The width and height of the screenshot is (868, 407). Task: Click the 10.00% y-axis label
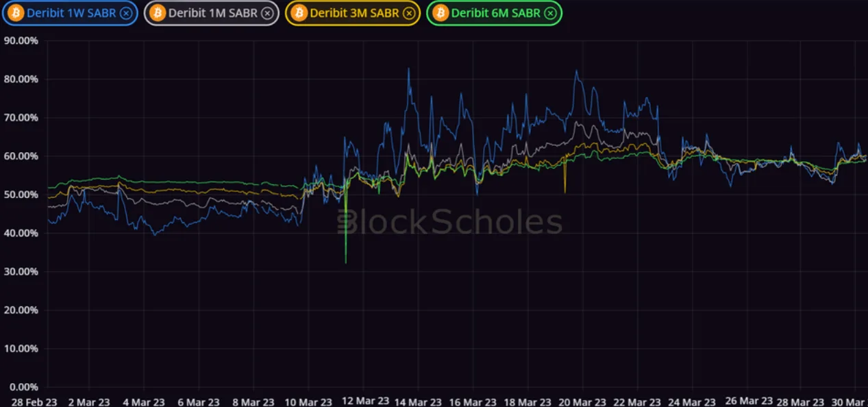(x=21, y=348)
